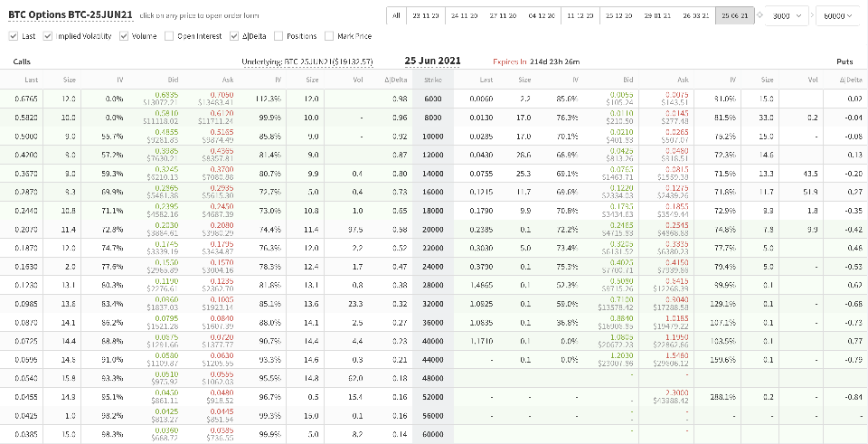
Task: Select the All expirations tab
Action: click(x=397, y=16)
